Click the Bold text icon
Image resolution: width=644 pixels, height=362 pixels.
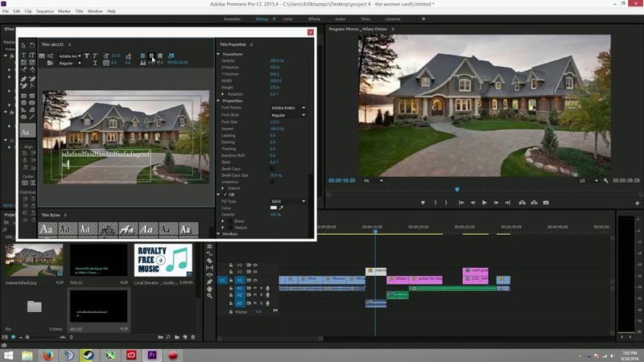pos(87,56)
